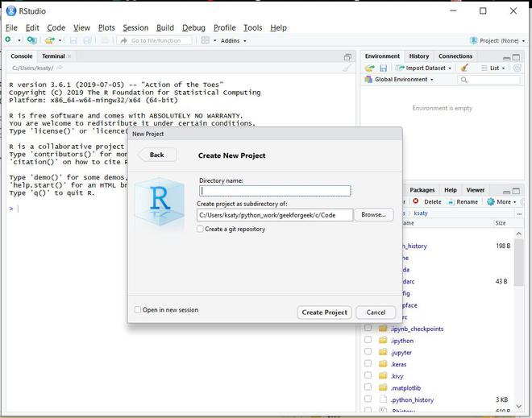Click the Files pane scroll-up arrow

click(519, 234)
